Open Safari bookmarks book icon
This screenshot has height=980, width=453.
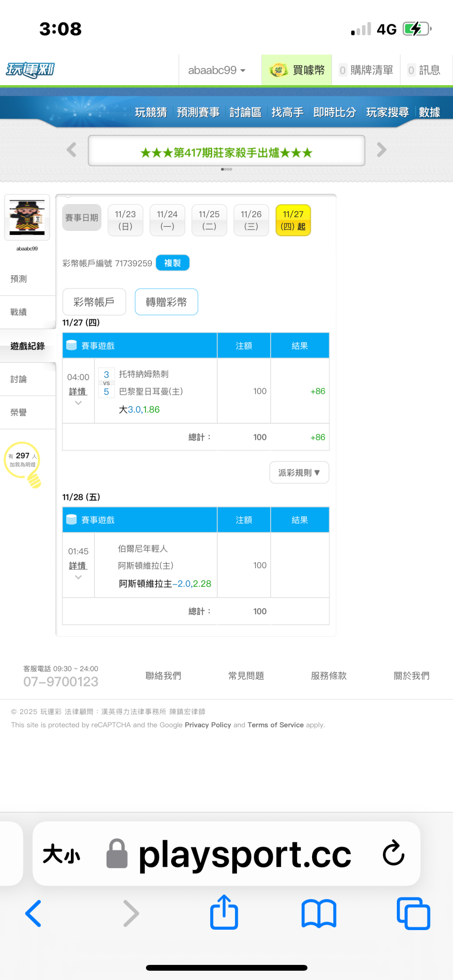[319, 913]
